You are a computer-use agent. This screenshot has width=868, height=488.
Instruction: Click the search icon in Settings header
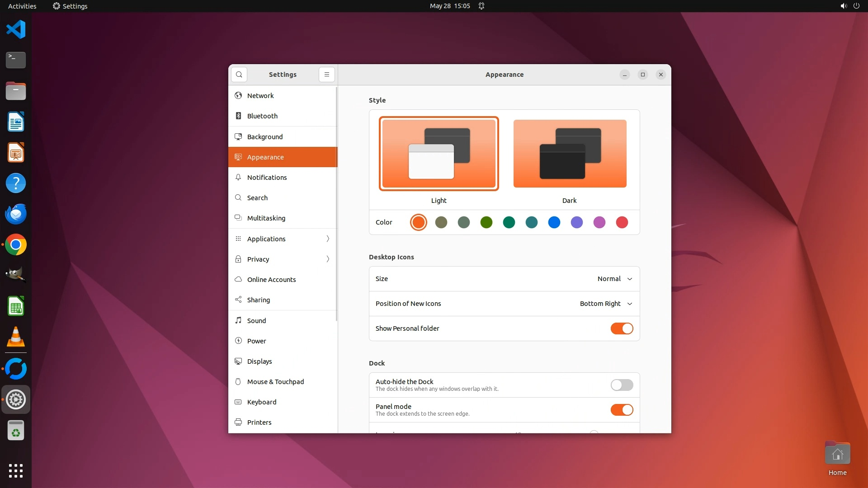239,75
